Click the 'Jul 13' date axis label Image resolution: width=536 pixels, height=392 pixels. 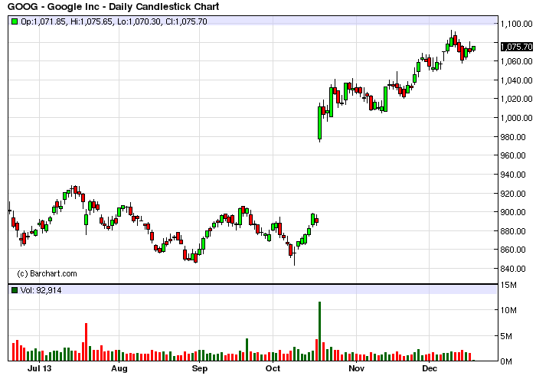40,369
